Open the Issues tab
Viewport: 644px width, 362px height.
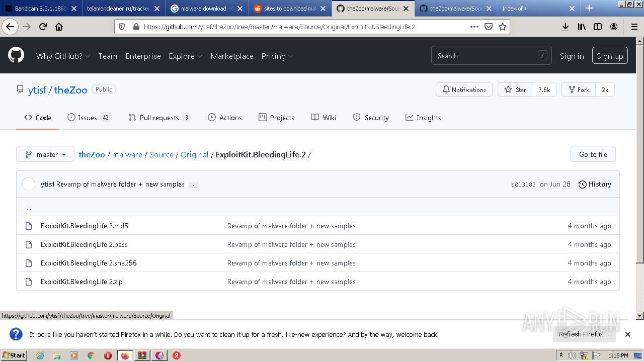(89, 118)
